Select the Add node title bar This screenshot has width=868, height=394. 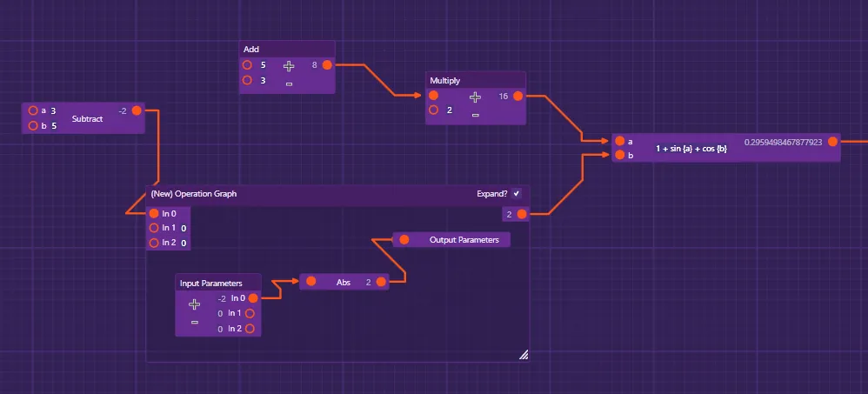(x=287, y=50)
